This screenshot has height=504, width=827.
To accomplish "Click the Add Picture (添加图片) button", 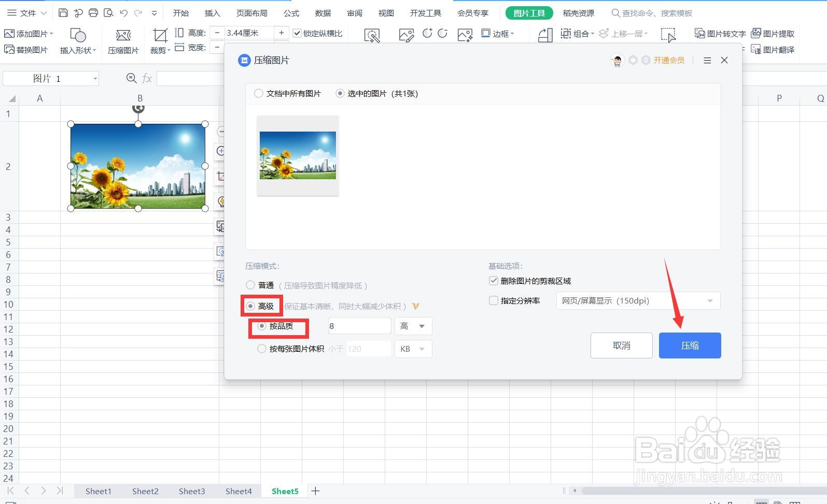I will pyautogui.click(x=29, y=34).
